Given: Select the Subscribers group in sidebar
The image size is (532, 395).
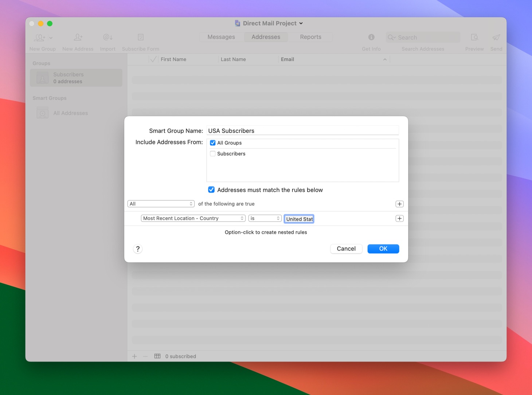Looking at the screenshot, I should (76, 78).
